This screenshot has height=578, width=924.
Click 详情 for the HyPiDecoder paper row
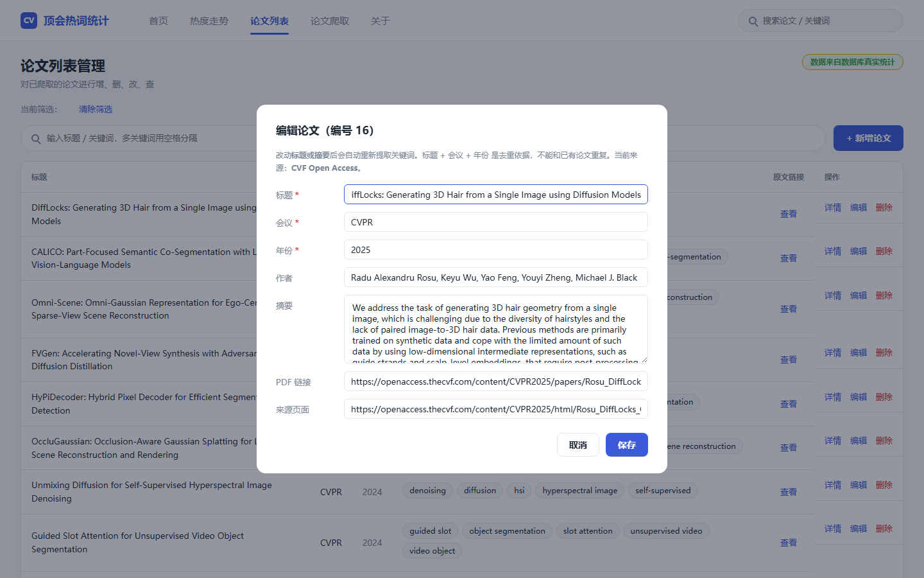coord(833,397)
